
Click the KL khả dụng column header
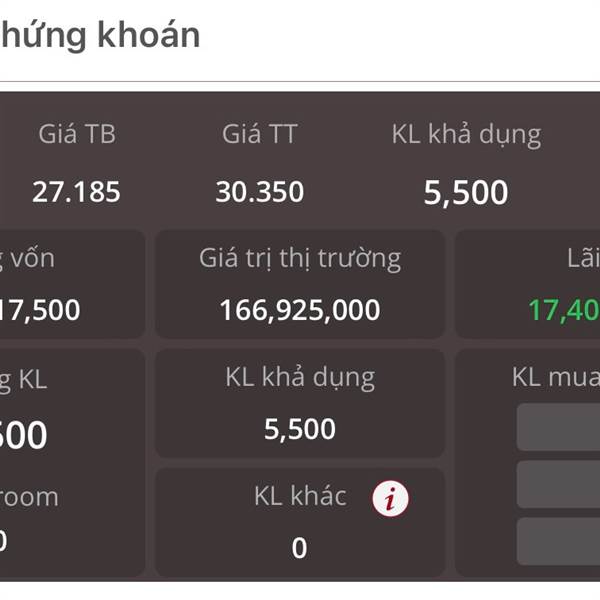pyautogui.click(x=466, y=135)
